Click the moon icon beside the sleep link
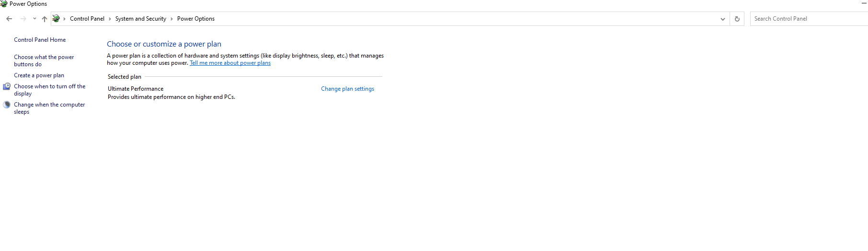The image size is (868, 251). coord(7,105)
